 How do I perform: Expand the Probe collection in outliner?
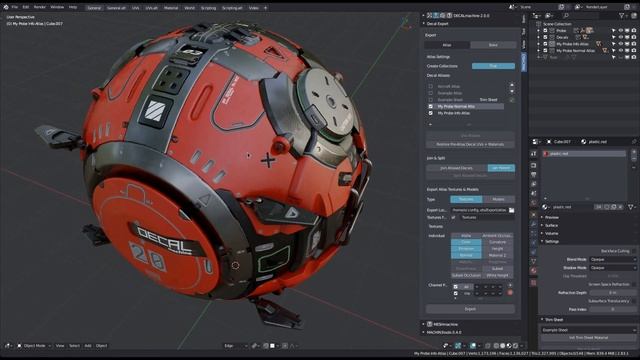539,31
